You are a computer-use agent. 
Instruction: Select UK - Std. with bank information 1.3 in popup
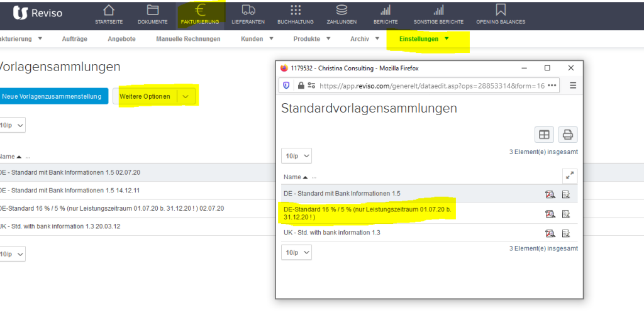332,233
